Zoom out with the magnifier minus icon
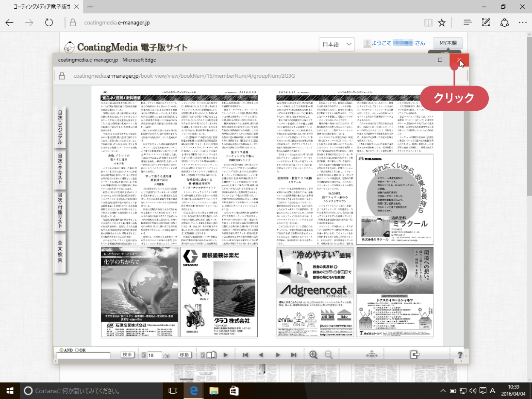 (329, 355)
